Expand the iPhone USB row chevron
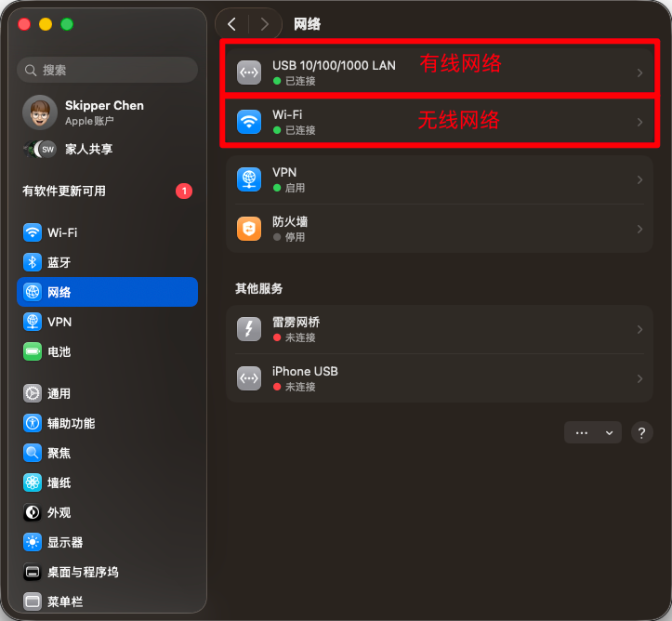 639,379
